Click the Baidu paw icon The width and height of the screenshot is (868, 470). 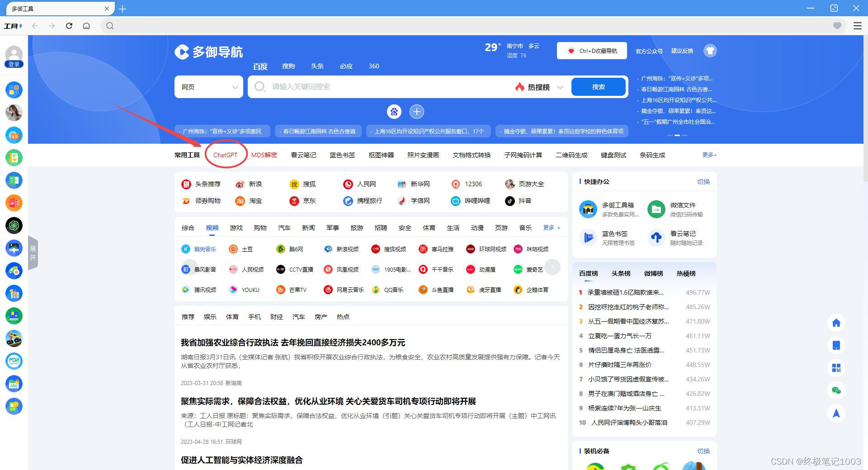(394, 112)
